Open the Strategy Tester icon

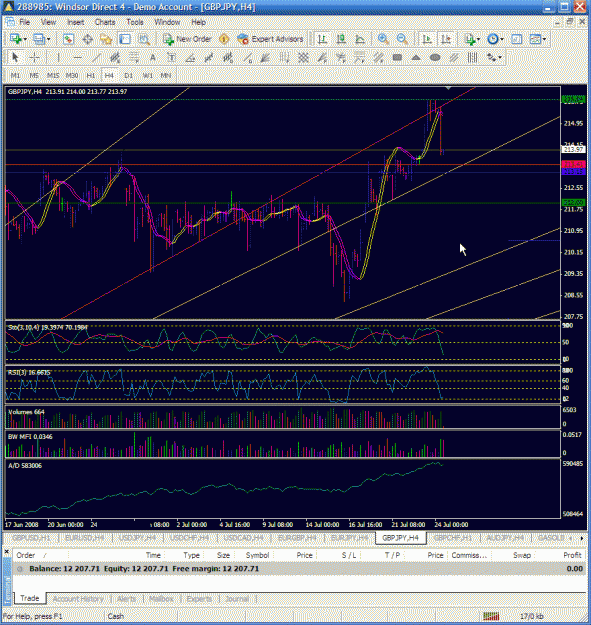point(144,39)
